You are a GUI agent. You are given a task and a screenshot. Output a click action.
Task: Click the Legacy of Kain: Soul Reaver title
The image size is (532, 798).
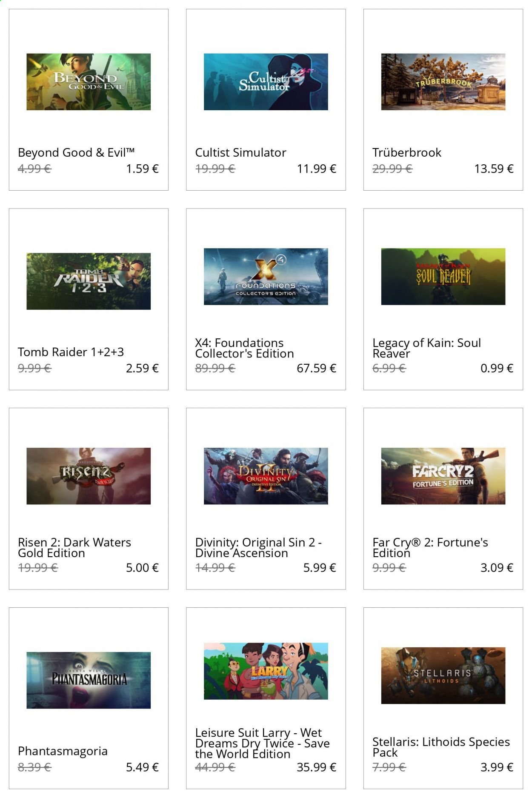[x=426, y=348]
